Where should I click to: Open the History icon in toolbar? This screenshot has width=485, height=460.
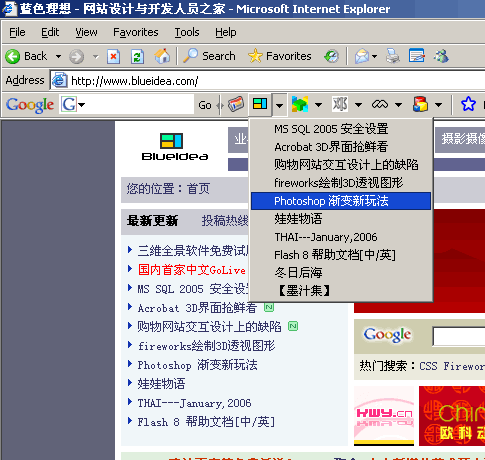click(331, 56)
